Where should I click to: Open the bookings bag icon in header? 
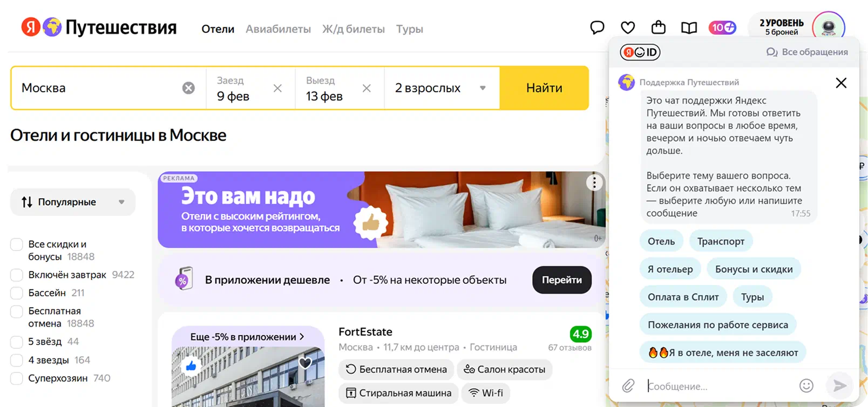pos(659,27)
